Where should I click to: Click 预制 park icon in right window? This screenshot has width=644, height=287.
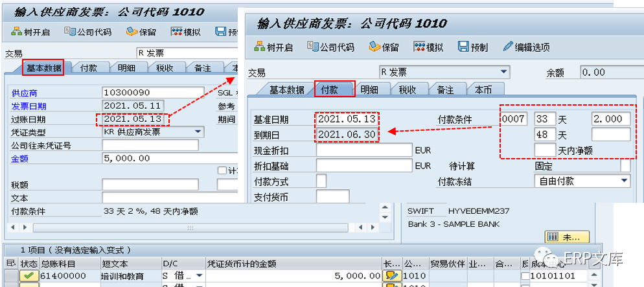click(463, 47)
